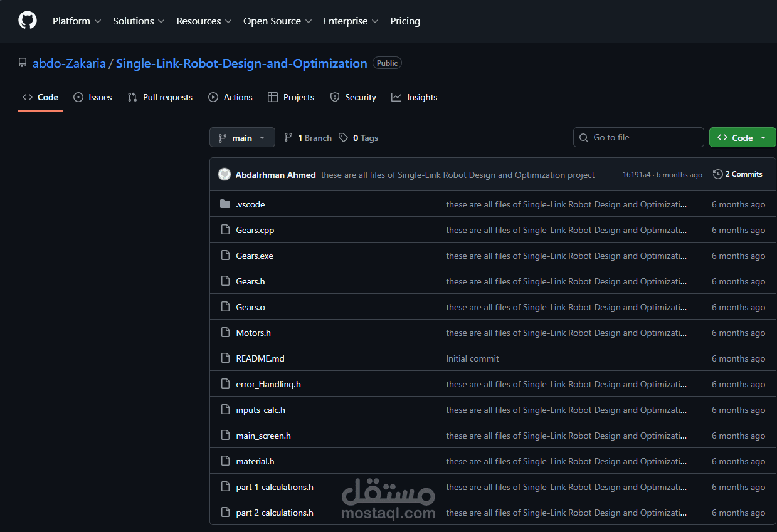The image size is (777, 532).
Task: Open the Enterprise dropdown menu
Action: point(351,21)
